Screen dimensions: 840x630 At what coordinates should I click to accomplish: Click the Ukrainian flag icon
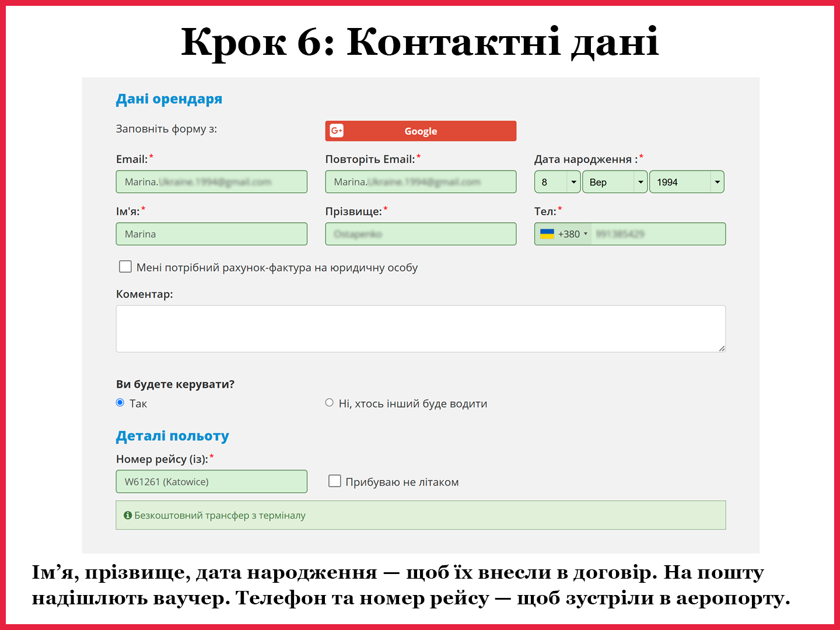[x=547, y=234]
